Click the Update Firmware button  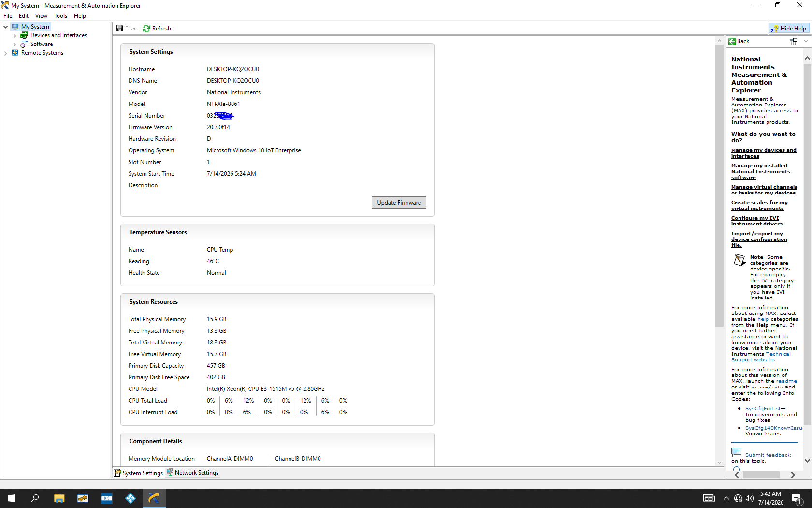click(x=399, y=203)
